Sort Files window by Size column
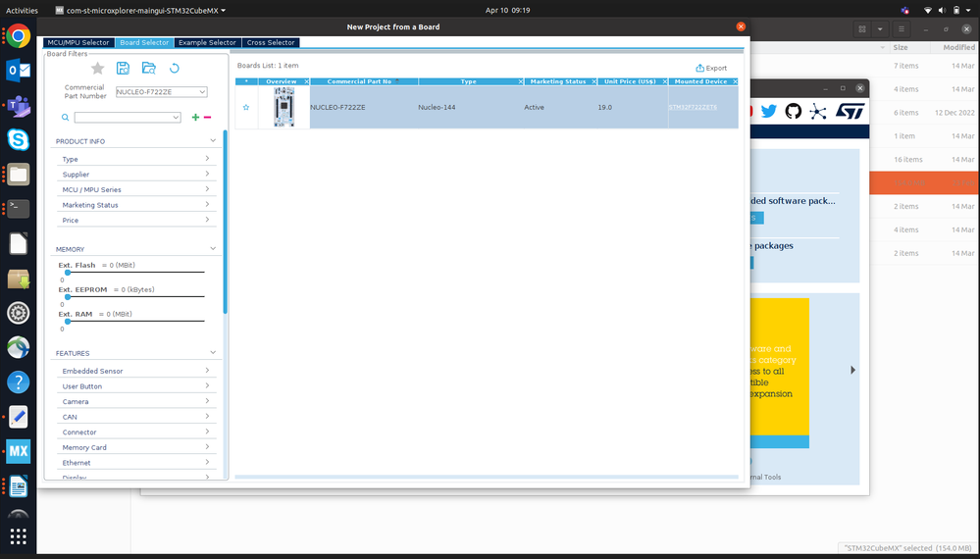This screenshot has height=559, width=980. [901, 47]
